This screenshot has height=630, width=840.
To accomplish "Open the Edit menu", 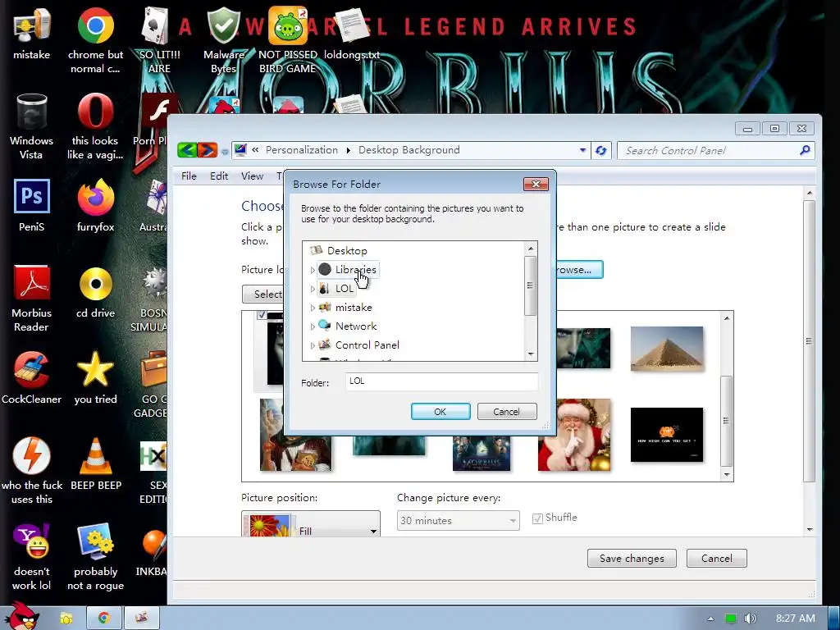I will (219, 176).
